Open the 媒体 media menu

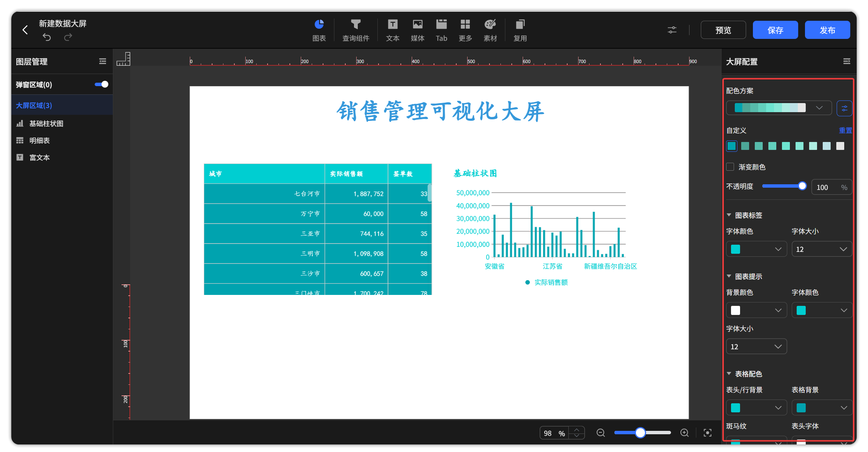point(417,30)
